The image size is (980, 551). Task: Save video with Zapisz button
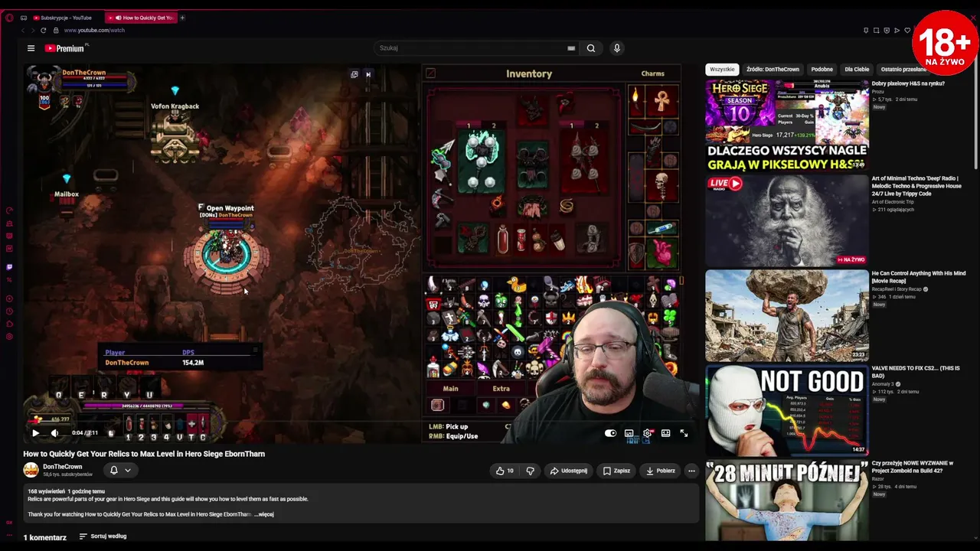616,471
